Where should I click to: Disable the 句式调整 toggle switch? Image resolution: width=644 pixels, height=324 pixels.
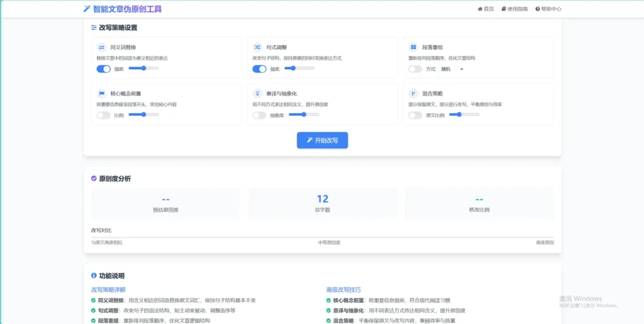pos(260,69)
